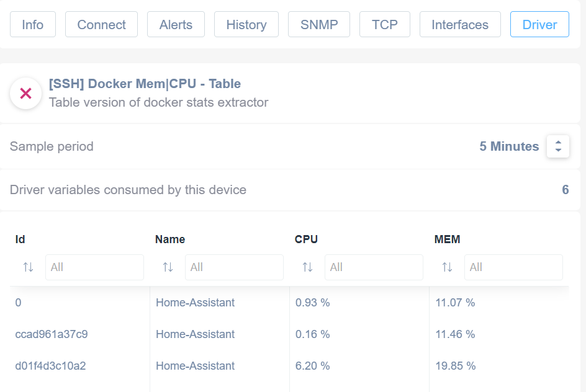This screenshot has height=392, width=586.
Task: Go to the Alerts tab
Action: 176,25
